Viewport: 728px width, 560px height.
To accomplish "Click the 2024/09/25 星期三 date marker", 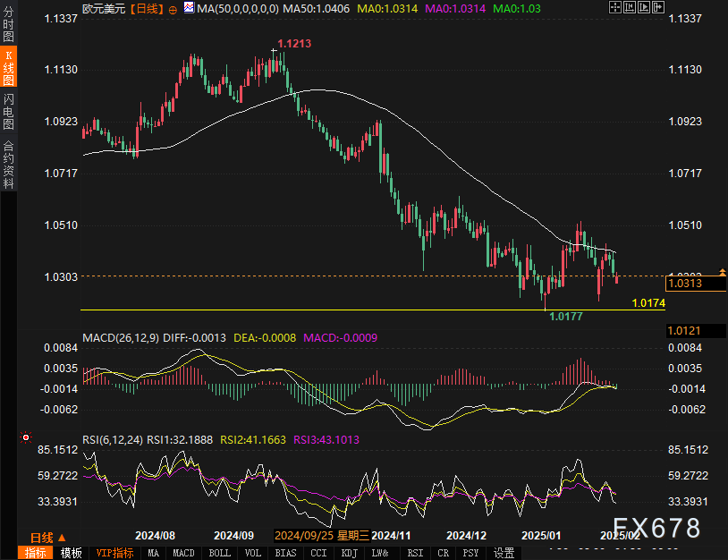I will coord(322,535).
